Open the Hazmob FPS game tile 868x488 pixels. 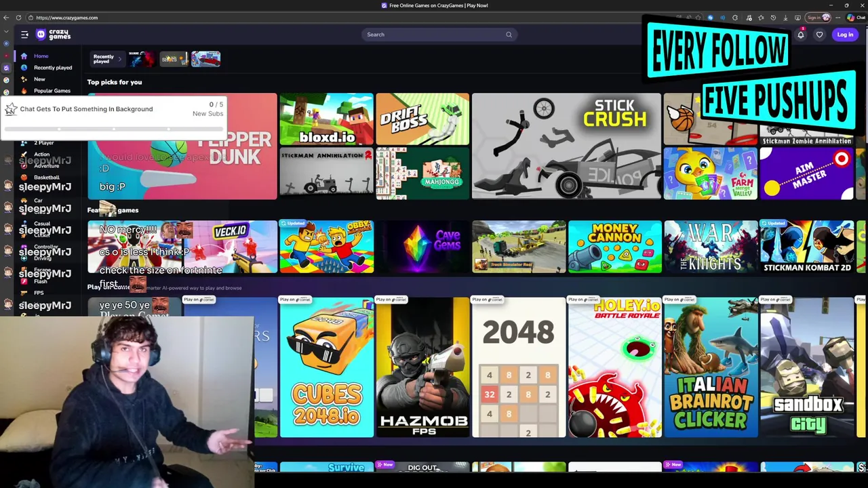(422, 367)
